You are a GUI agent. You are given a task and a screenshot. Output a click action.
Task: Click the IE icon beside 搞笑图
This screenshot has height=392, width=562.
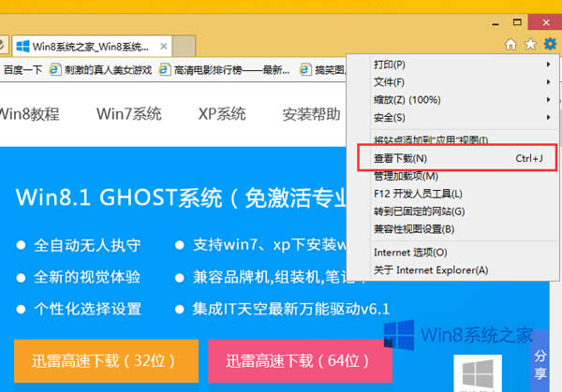coord(305,69)
